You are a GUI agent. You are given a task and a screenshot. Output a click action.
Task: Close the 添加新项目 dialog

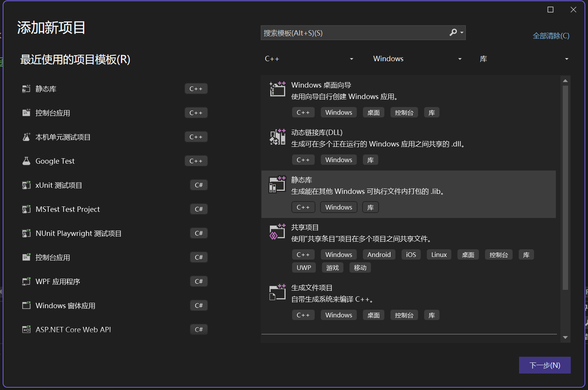point(573,10)
